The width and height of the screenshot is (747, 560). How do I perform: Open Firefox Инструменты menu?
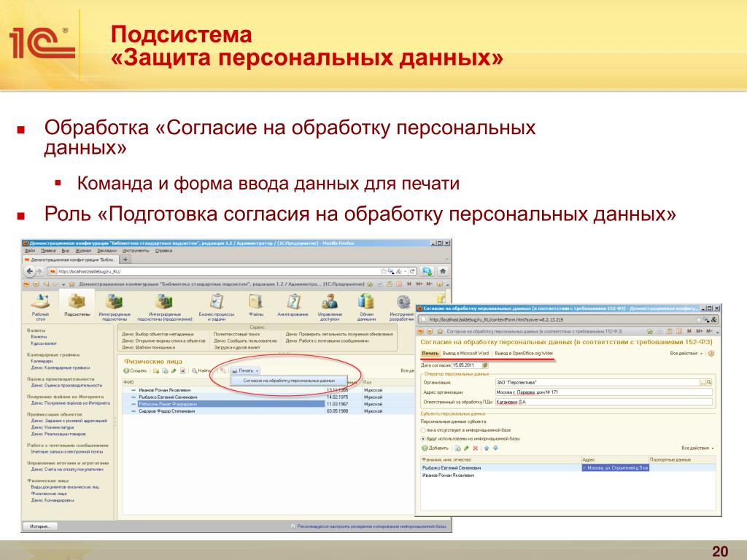pos(136,251)
